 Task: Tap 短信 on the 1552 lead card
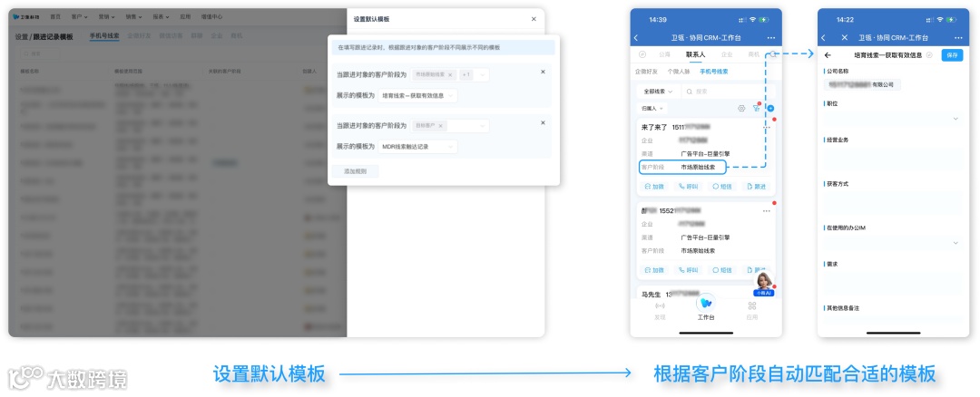722,270
